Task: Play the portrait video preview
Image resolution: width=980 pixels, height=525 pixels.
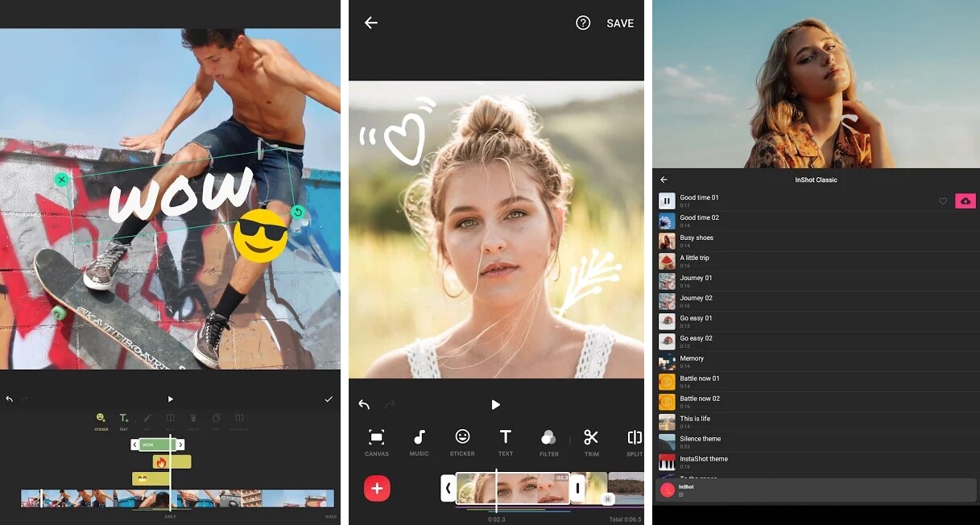Action: pyautogui.click(x=495, y=404)
